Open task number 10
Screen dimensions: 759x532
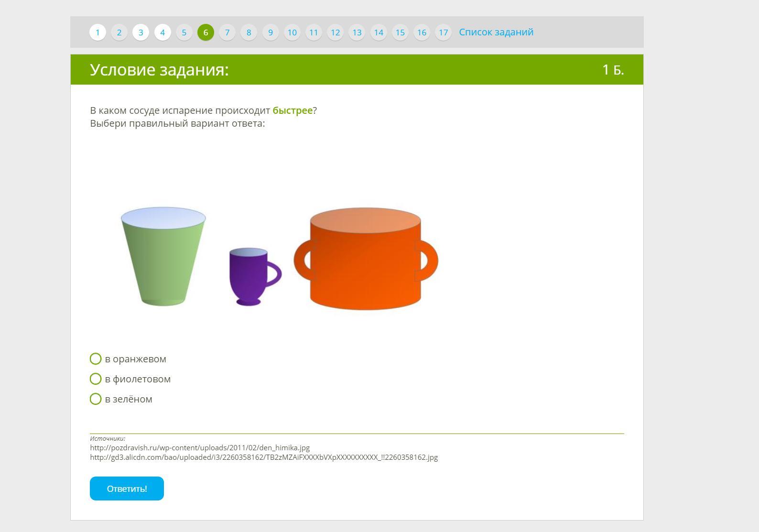pyautogui.click(x=292, y=33)
